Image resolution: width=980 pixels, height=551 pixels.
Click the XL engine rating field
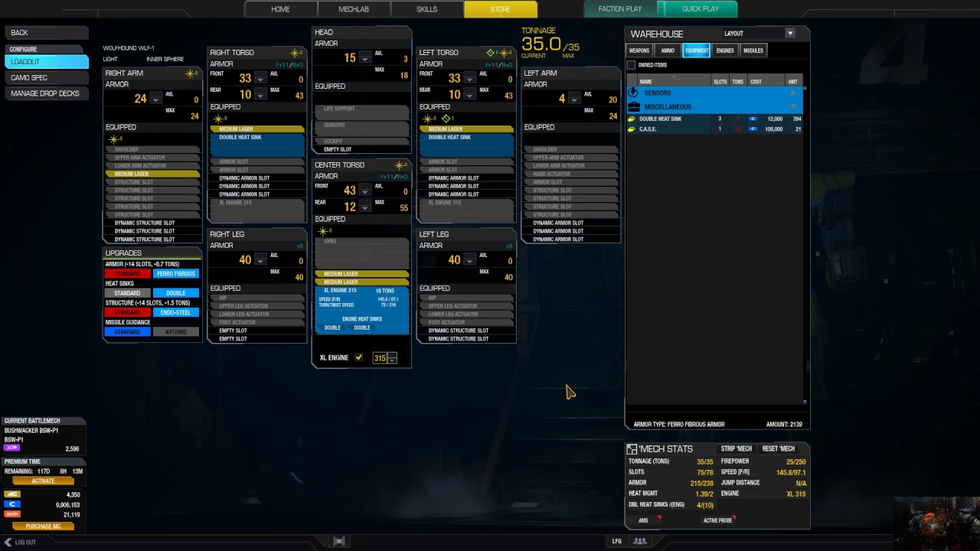pos(380,358)
